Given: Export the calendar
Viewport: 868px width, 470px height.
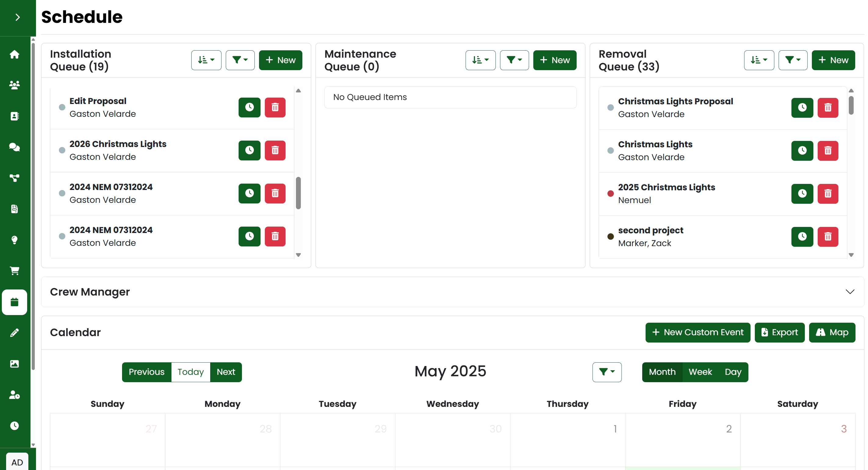Looking at the screenshot, I should 780,332.
